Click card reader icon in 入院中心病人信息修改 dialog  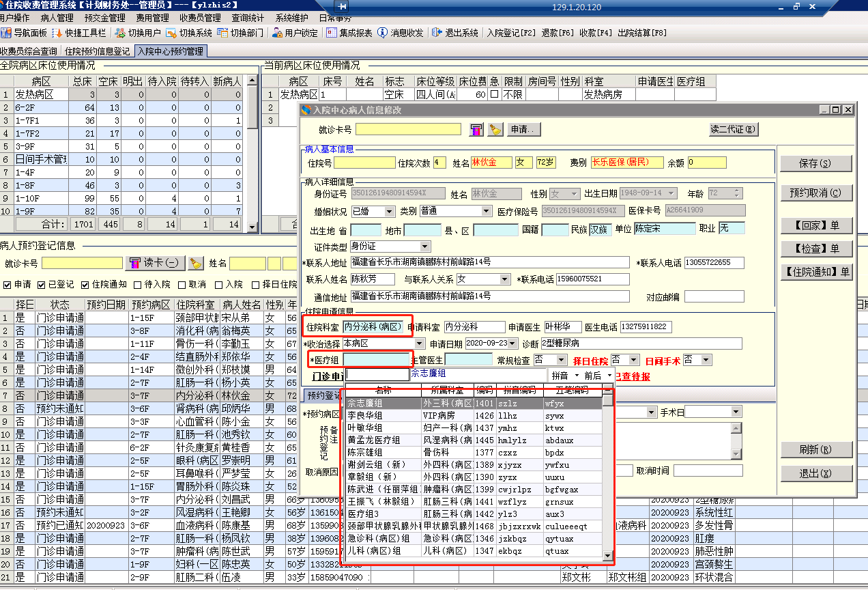point(476,130)
